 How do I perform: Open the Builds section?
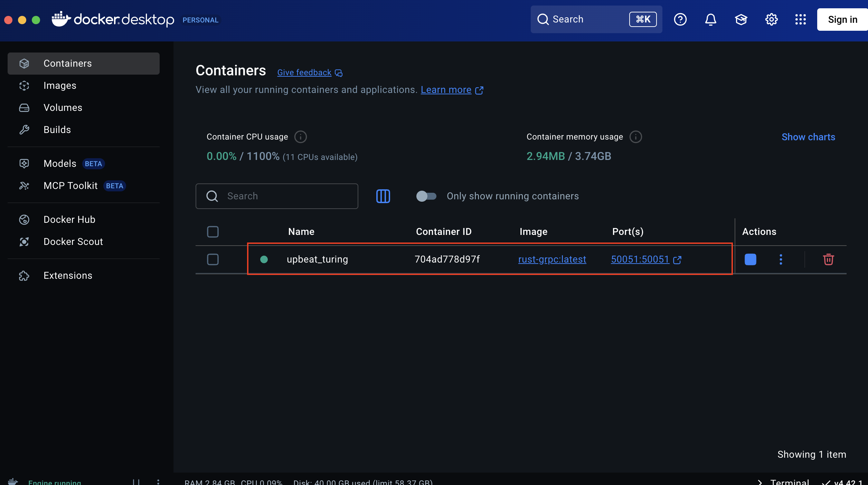tap(84, 130)
